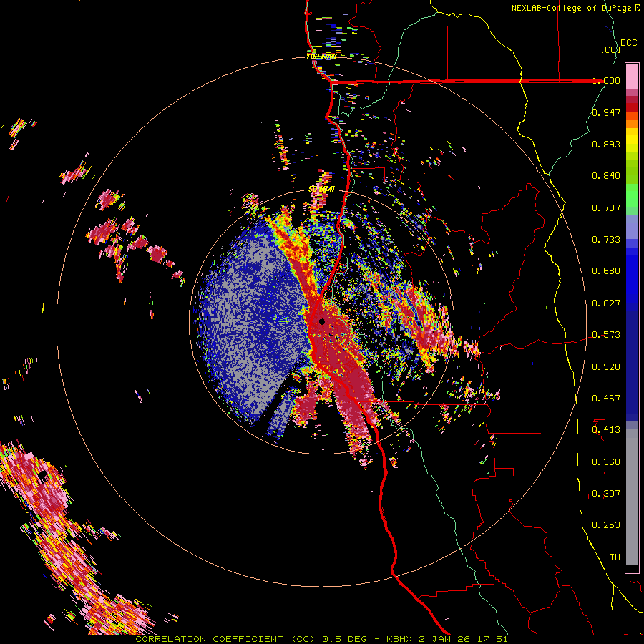Click the 0.787 scale value
Viewport: 644px width, 644px height.
point(606,208)
